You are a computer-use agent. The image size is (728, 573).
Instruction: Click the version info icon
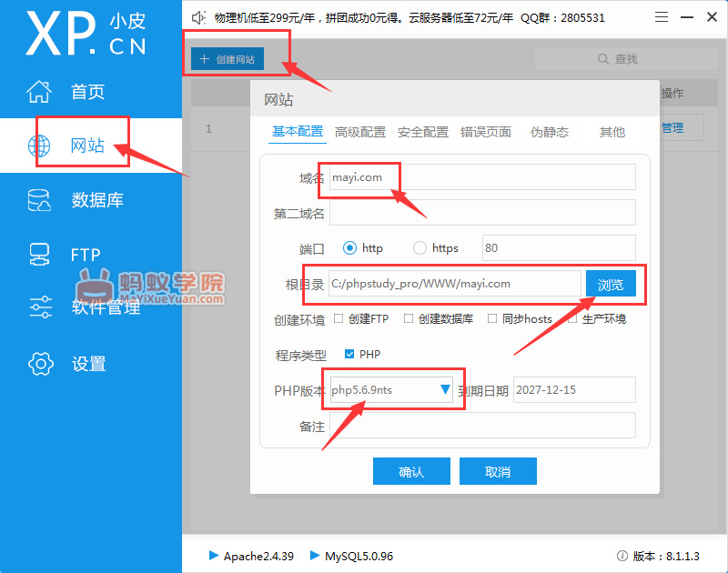pyautogui.click(x=622, y=556)
